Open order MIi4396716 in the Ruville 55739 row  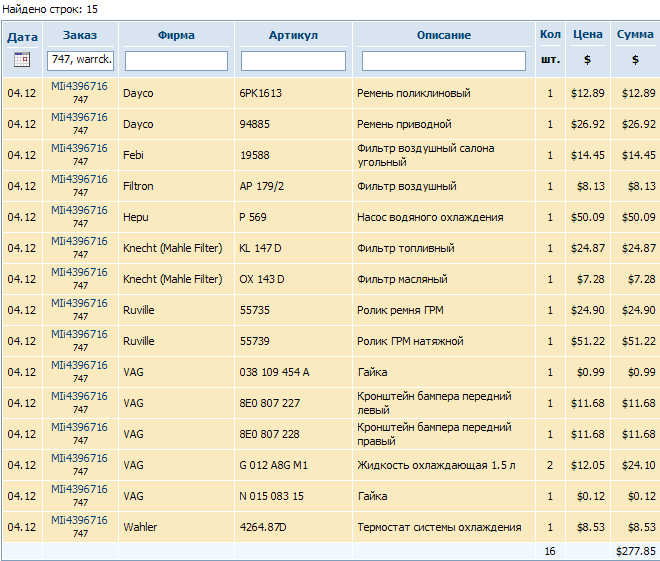pyautogui.click(x=80, y=334)
